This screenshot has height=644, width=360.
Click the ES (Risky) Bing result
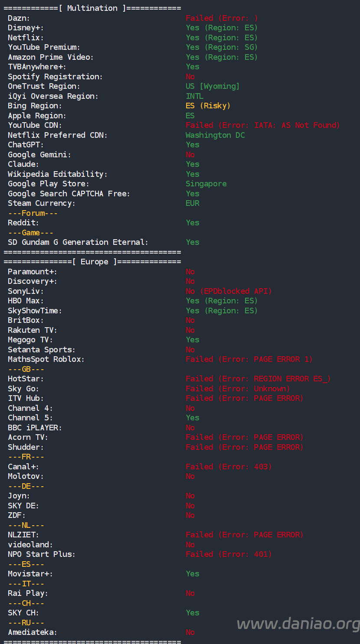point(208,106)
